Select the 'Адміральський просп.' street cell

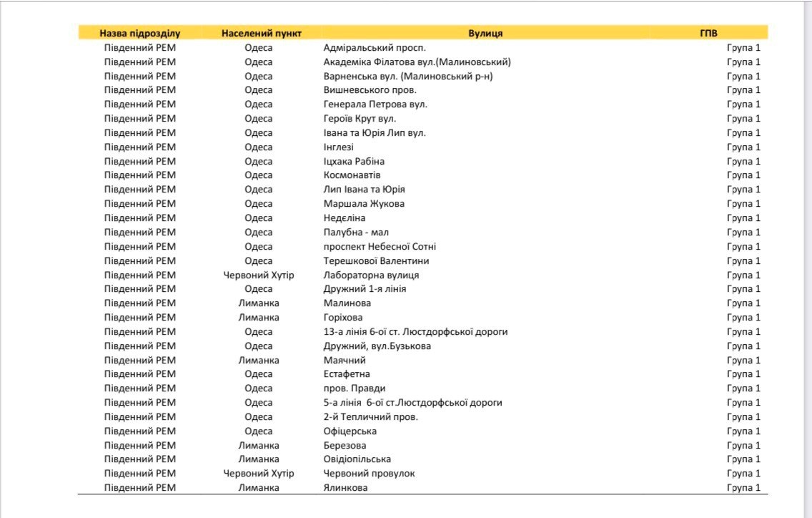pyautogui.click(x=375, y=48)
